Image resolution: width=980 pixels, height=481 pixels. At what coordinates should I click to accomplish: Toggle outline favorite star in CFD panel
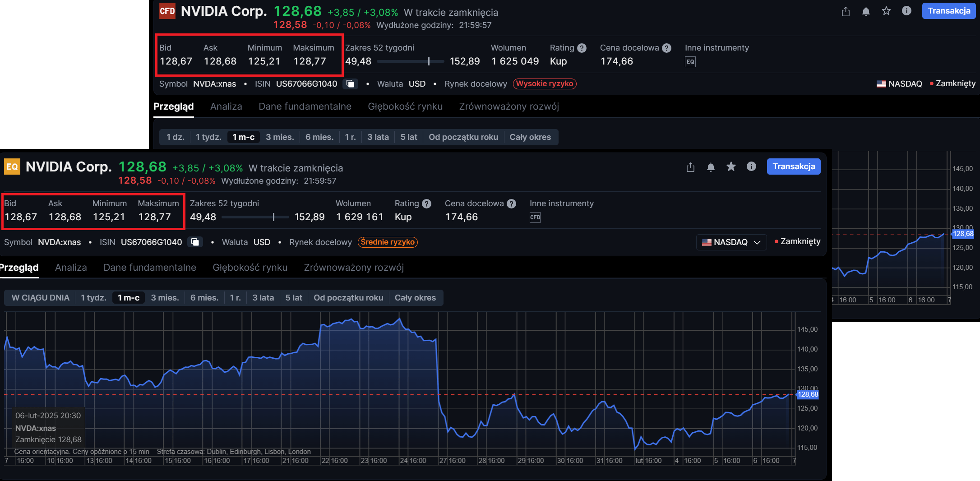(886, 11)
